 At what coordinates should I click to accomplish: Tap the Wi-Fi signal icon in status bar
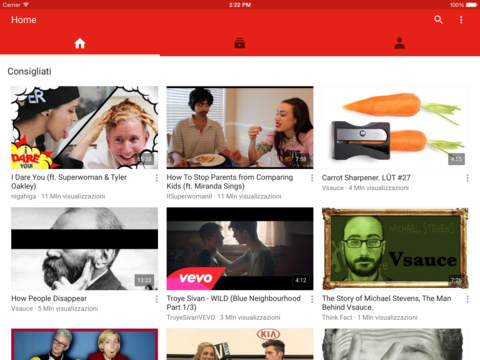(26, 5)
